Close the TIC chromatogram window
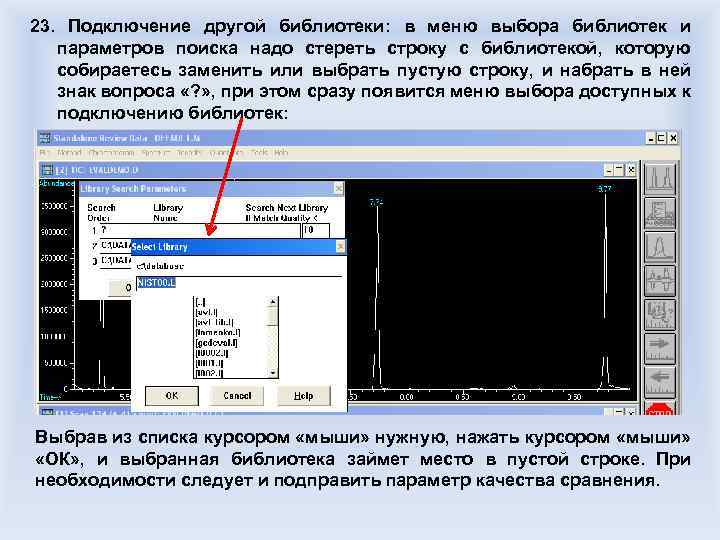Screen dimensions: 720x540 [631, 170]
